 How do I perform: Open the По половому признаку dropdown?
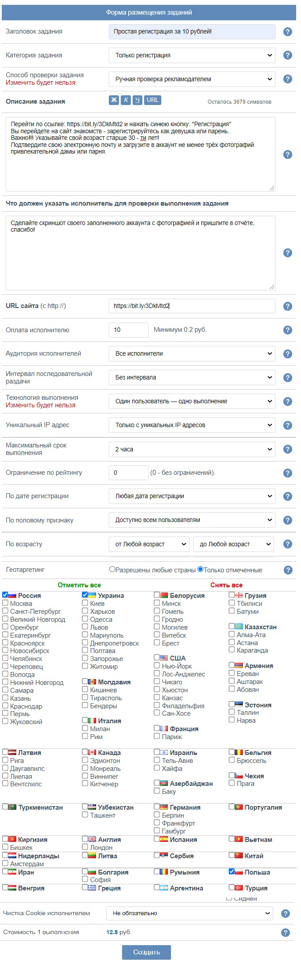[192, 520]
